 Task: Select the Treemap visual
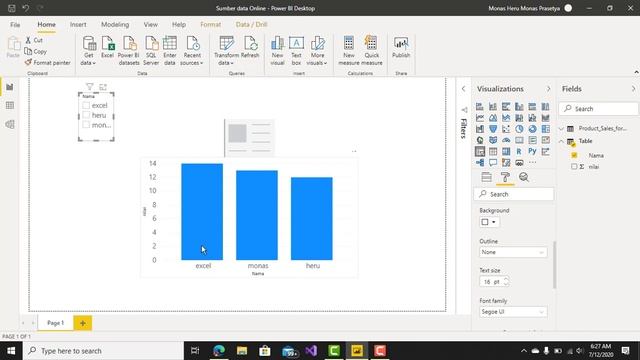[545, 129]
